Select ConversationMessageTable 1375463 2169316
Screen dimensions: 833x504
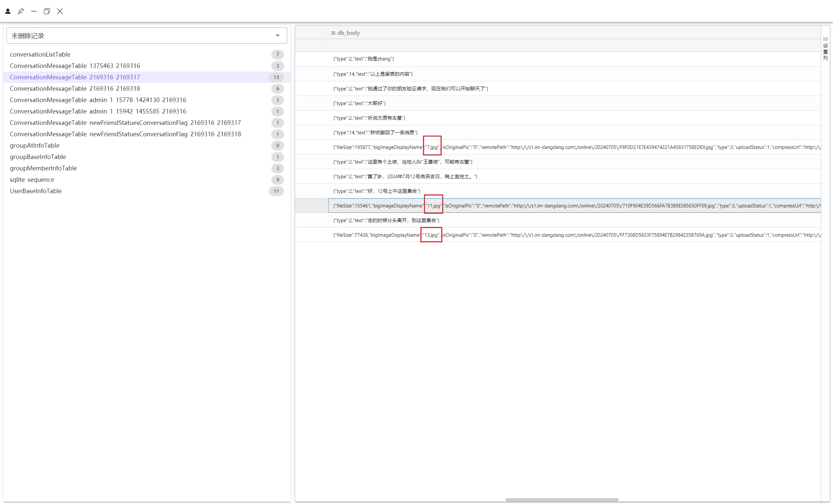coord(147,66)
